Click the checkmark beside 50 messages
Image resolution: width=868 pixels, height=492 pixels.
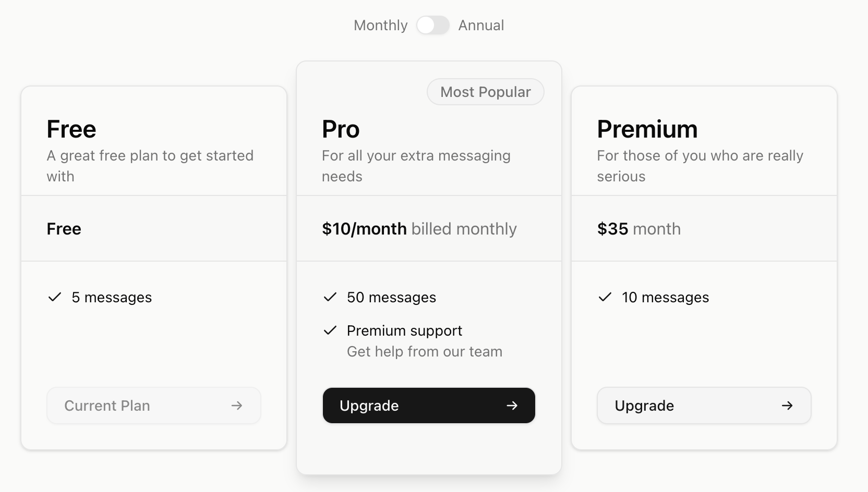(x=330, y=297)
